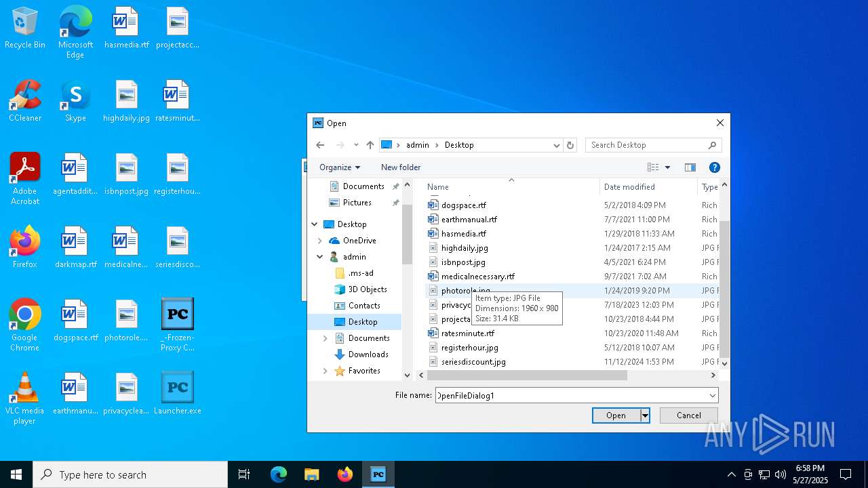This screenshot has height=488, width=868.
Task: Select dogspace.rtf in file list
Action: point(464,205)
